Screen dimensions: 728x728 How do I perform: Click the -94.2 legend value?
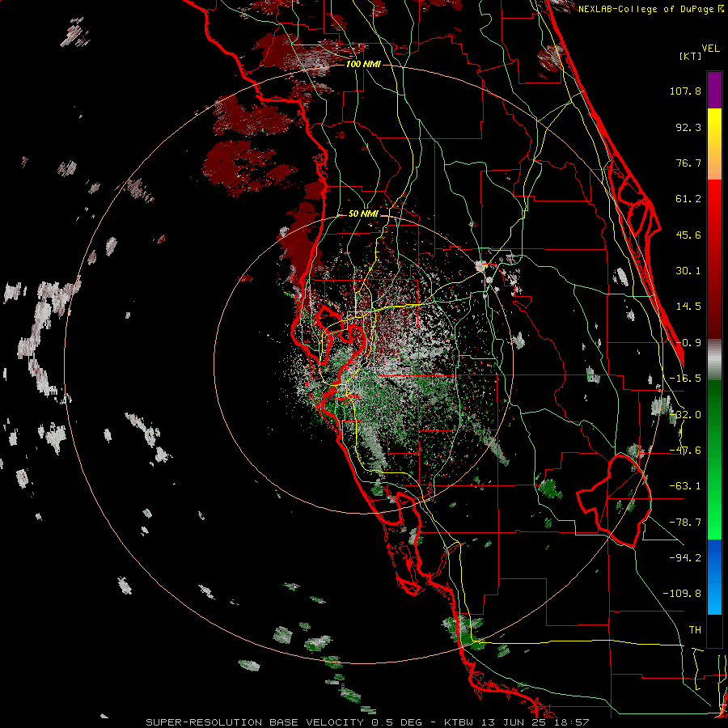point(685,557)
